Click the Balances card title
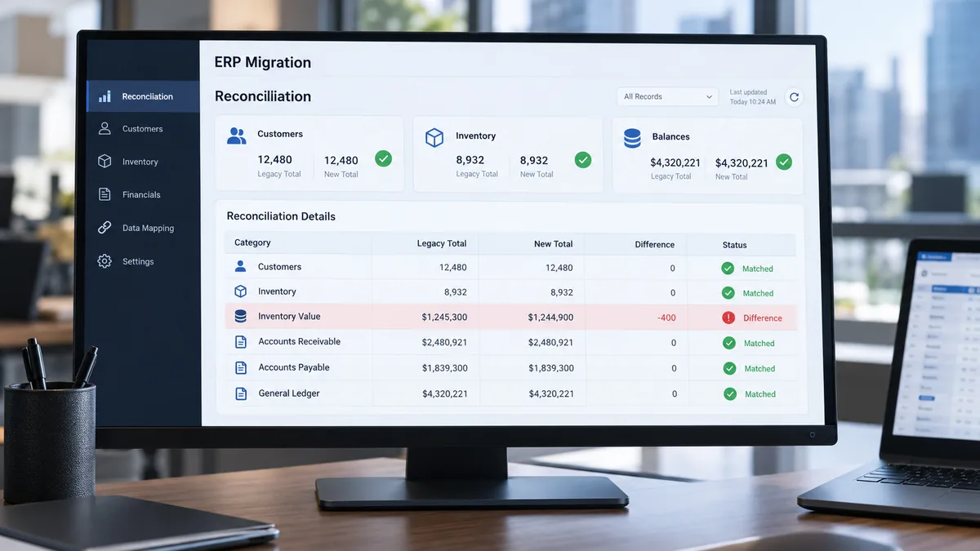 tap(670, 136)
